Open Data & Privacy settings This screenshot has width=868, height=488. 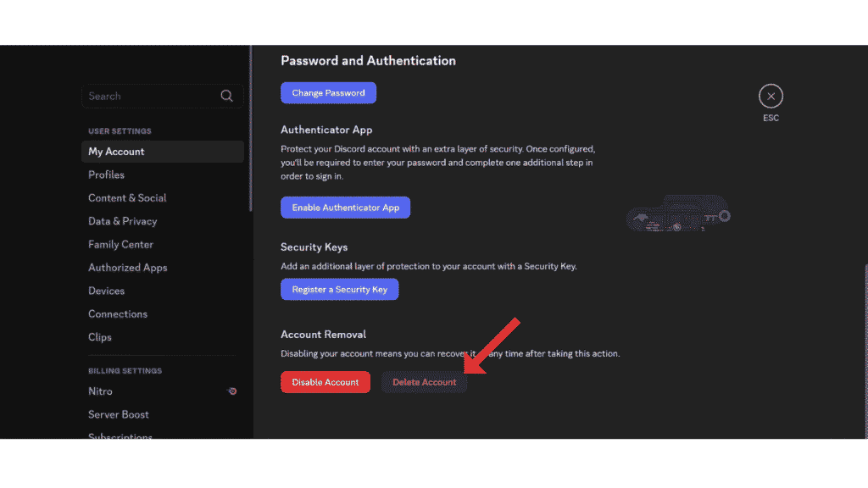(x=121, y=221)
